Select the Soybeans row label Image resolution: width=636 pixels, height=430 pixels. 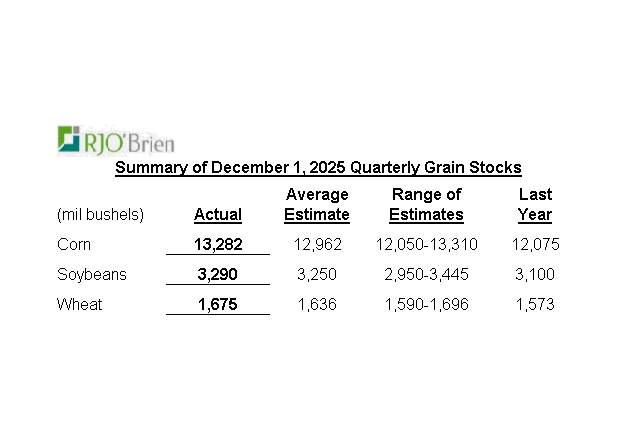click(90, 274)
